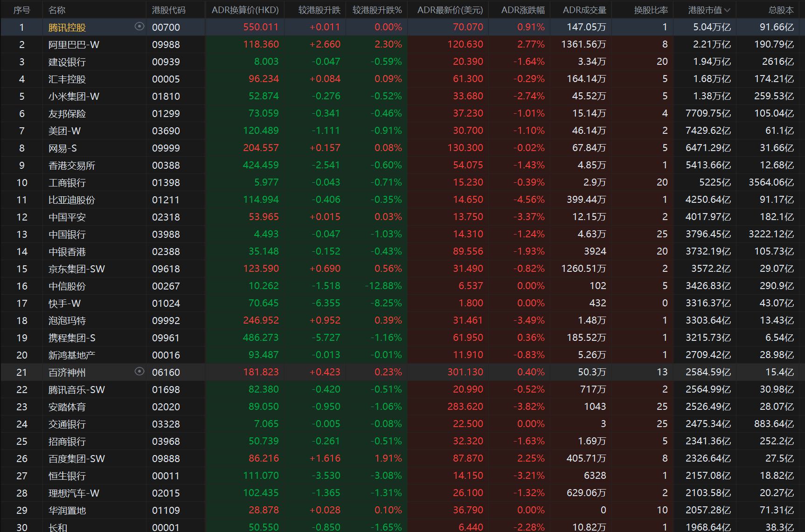The height and width of the screenshot is (532, 805).
Task: Toggle sort arrow on 港股市值 header
Action: (727, 10)
